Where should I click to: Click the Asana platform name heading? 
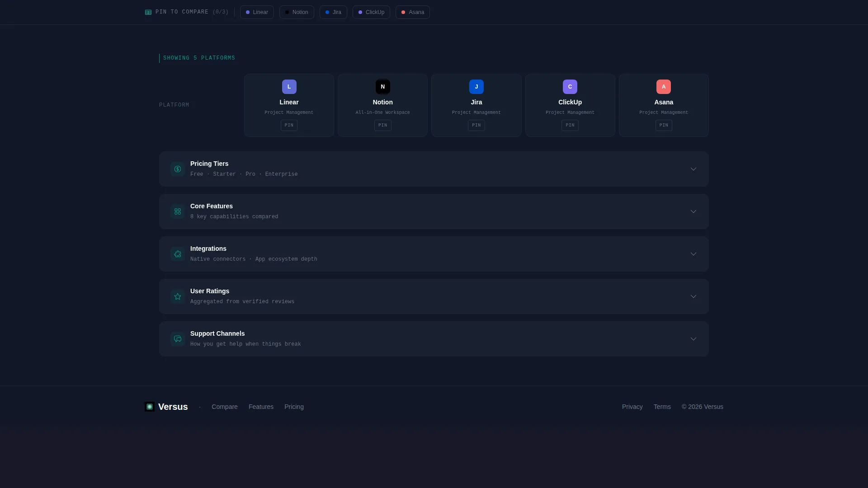point(664,102)
